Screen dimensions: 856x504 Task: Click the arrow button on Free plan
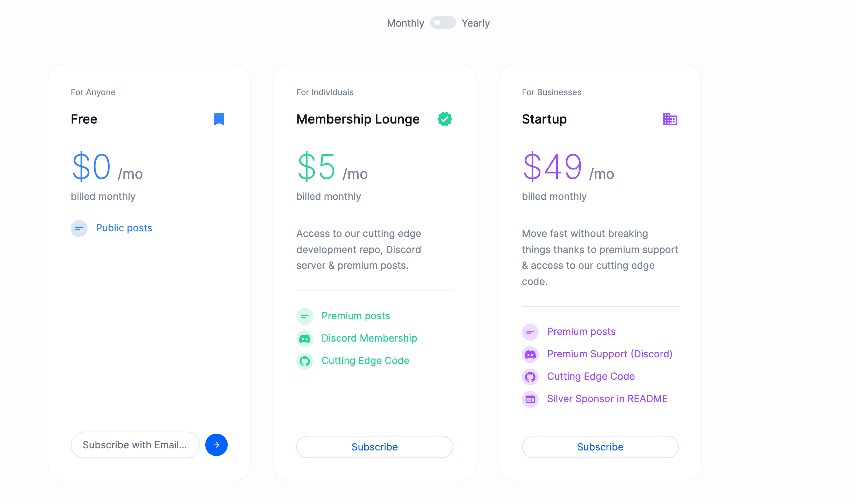pyautogui.click(x=215, y=444)
